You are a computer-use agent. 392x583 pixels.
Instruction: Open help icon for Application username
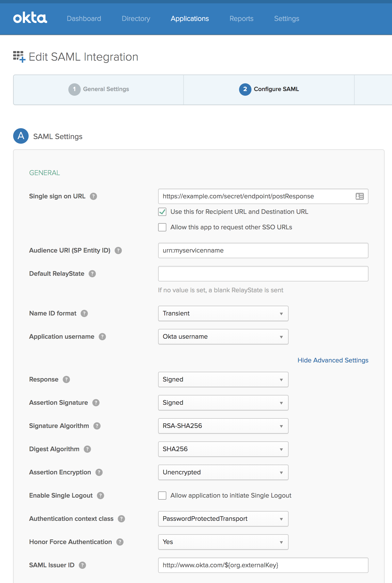pyautogui.click(x=102, y=337)
